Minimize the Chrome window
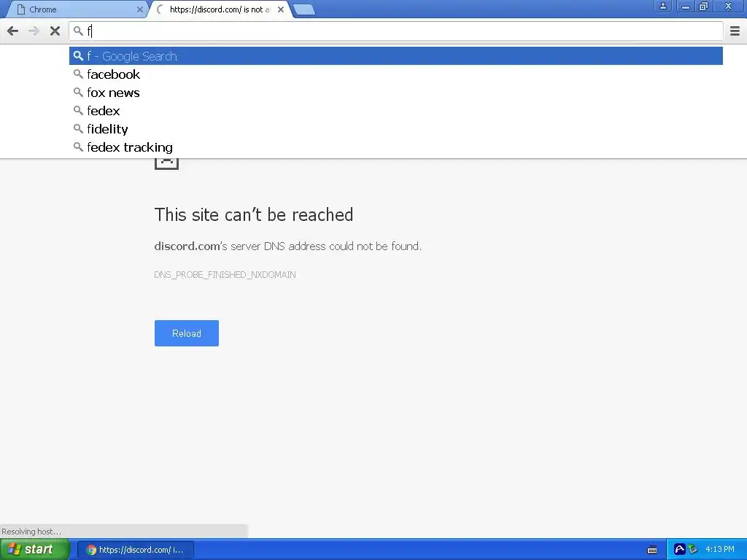This screenshot has height=560, width=747. (685, 6)
